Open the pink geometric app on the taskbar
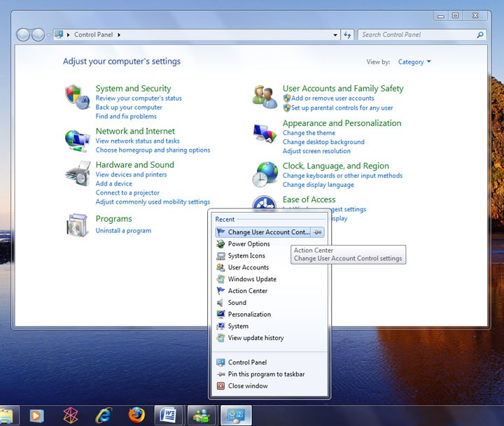Viewport: 504px width, 426px height. [x=71, y=416]
